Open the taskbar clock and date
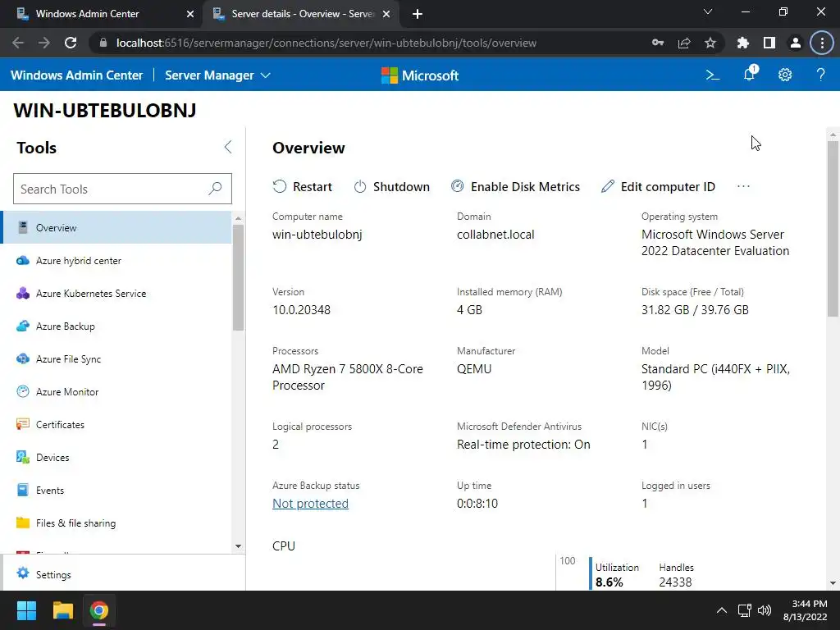 pyautogui.click(x=806, y=610)
